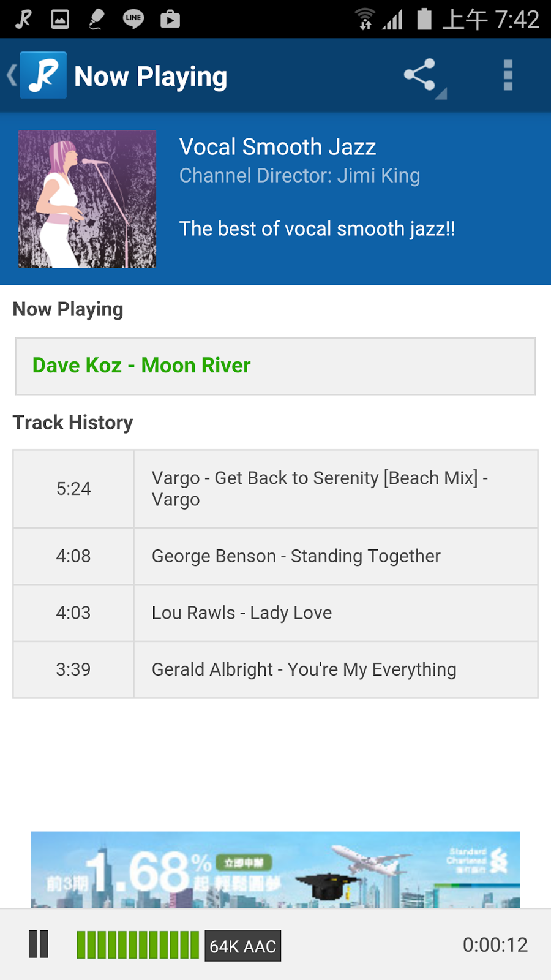Viewport: 551px width, 980px height.
Task: Tap the RadioTunes status bar notification icon
Action: coord(24,19)
